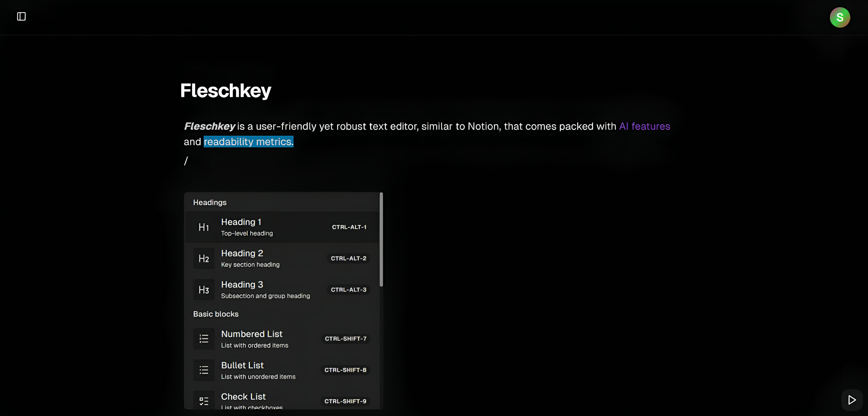Viewport: 868px width, 416px height.
Task: Click the CTRL-SHIFT-9 shortcut badge
Action: [x=345, y=402]
